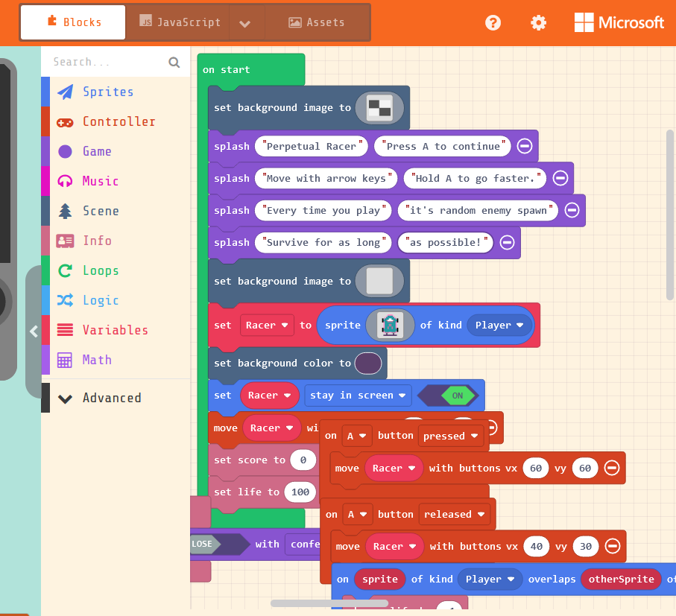Edit the vx value 40
This screenshot has height=616, width=676.
[x=537, y=546]
